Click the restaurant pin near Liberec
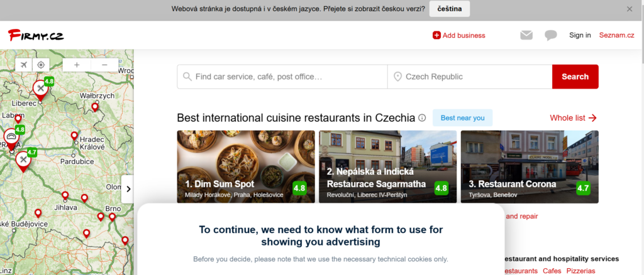 click(x=40, y=89)
